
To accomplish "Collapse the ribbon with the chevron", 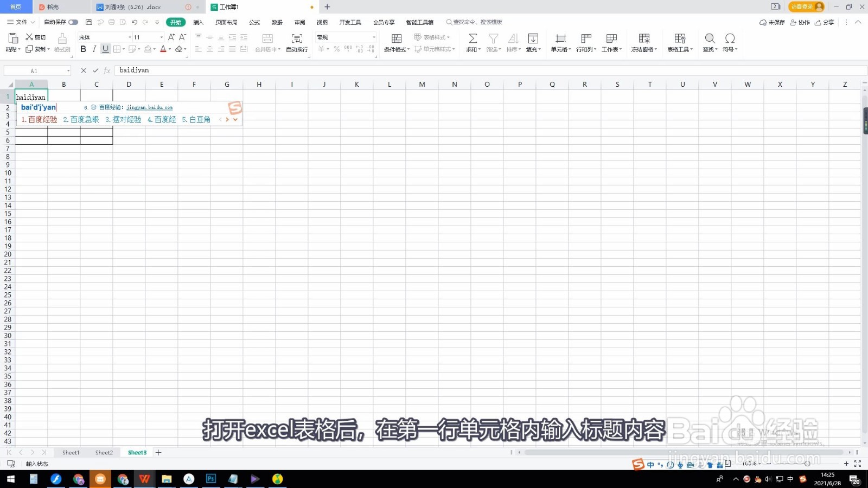I will (858, 22).
